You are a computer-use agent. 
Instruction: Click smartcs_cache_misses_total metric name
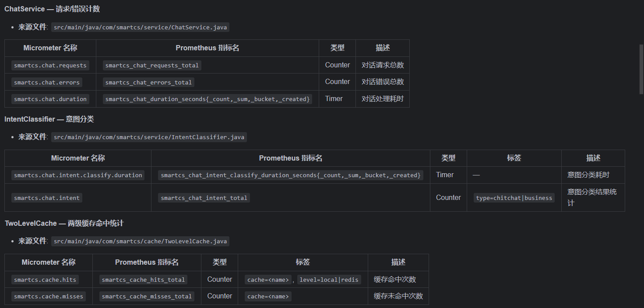147,296
